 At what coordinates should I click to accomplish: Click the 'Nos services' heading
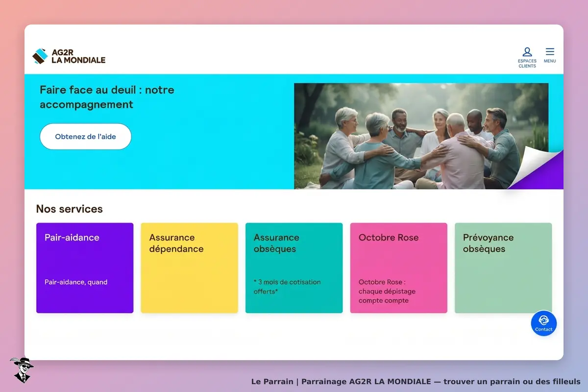(70, 209)
